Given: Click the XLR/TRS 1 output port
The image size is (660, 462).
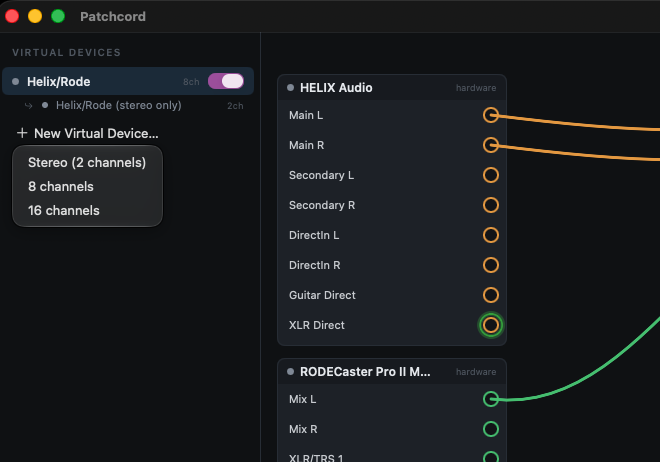Looking at the screenshot, I should click(491, 457).
